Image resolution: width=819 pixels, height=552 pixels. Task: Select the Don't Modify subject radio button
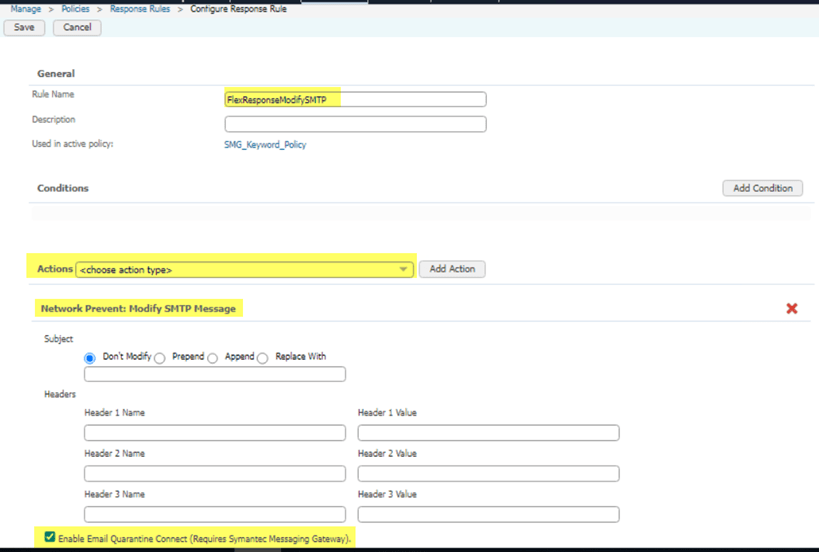[90, 358]
